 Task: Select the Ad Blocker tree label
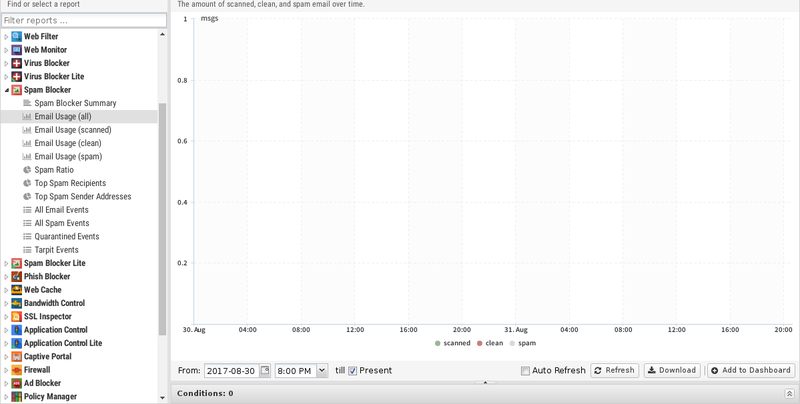(x=42, y=383)
